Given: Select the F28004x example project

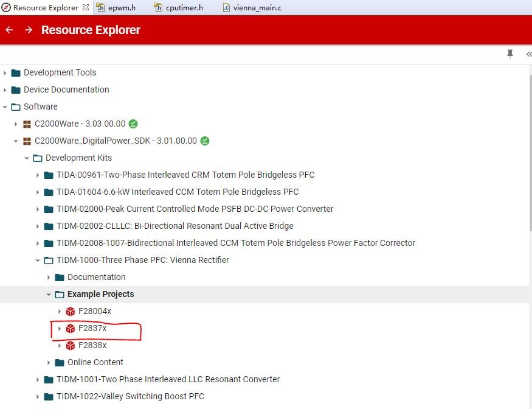Looking at the screenshot, I should coord(95,311).
